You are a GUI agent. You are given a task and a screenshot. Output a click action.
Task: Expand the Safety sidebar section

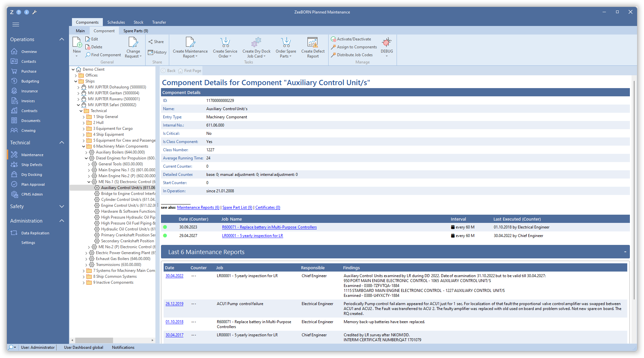pos(61,206)
